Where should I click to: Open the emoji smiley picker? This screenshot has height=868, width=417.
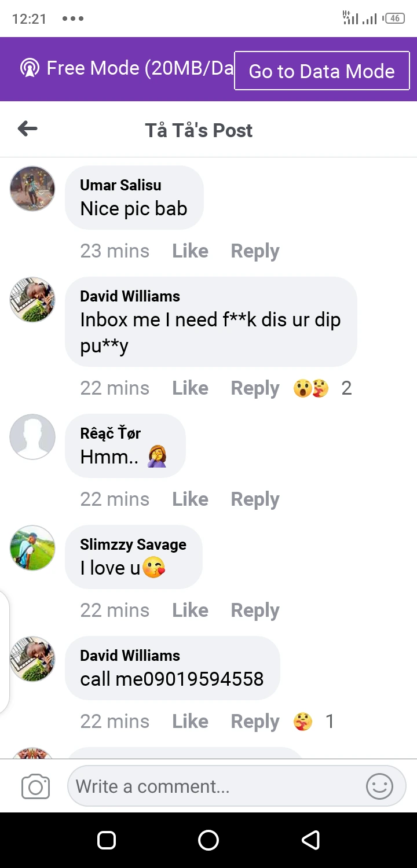pyautogui.click(x=379, y=786)
